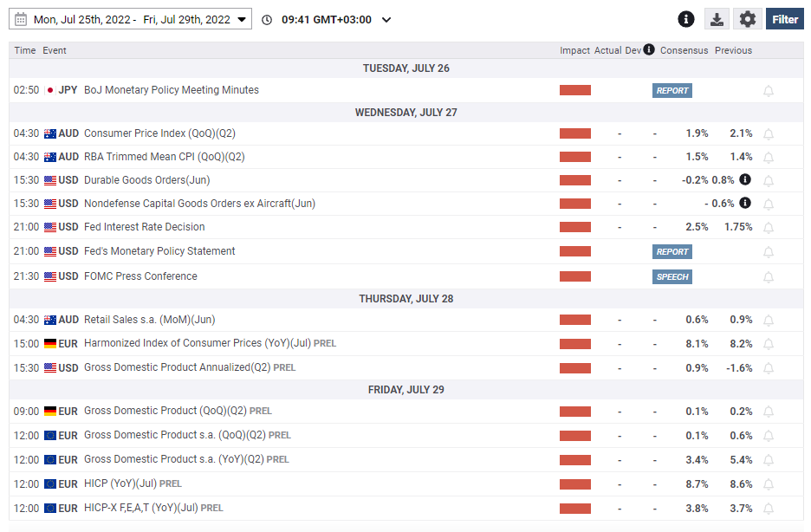
Task: Click EU flag beside HICP (YoY)(Jul)
Action: point(50,484)
